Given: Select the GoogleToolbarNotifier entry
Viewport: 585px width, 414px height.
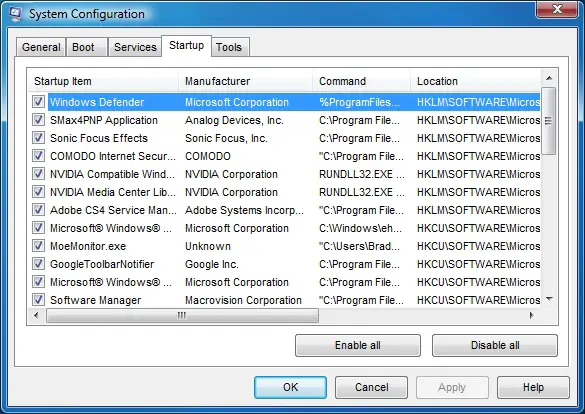Looking at the screenshot, I should 102,264.
